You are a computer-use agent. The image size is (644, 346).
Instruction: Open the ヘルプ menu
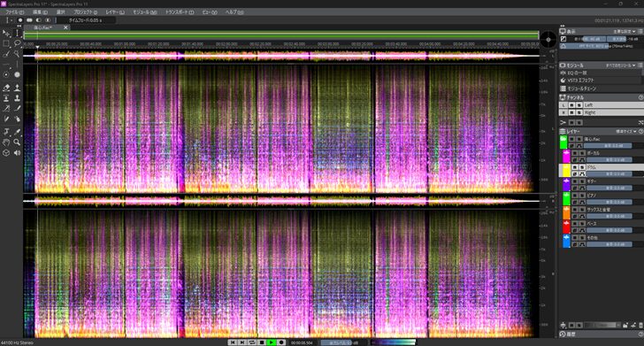(x=234, y=12)
